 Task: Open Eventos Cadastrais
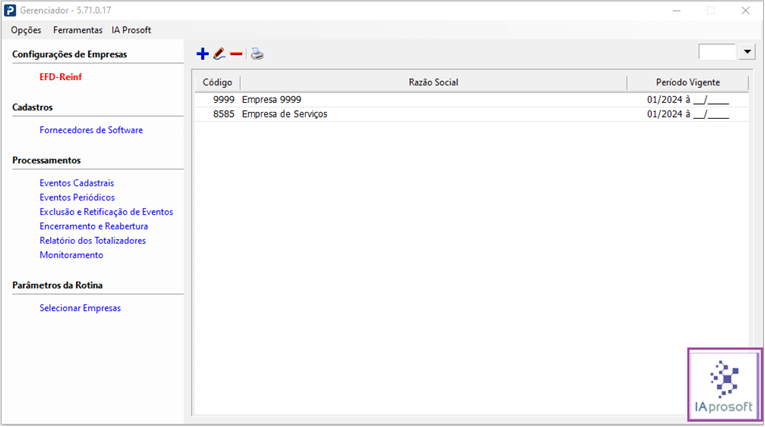77,183
